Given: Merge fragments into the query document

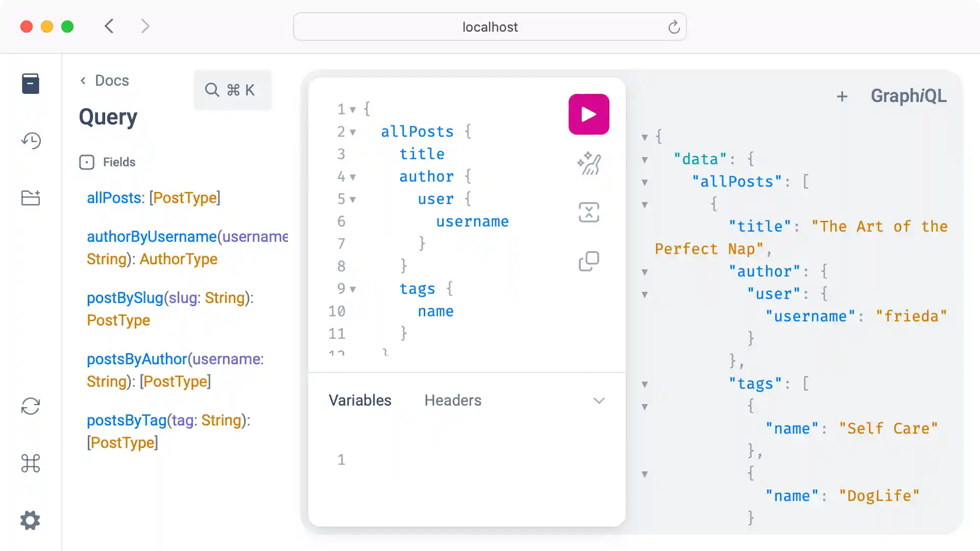Looking at the screenshot, I should click(589, 212).
